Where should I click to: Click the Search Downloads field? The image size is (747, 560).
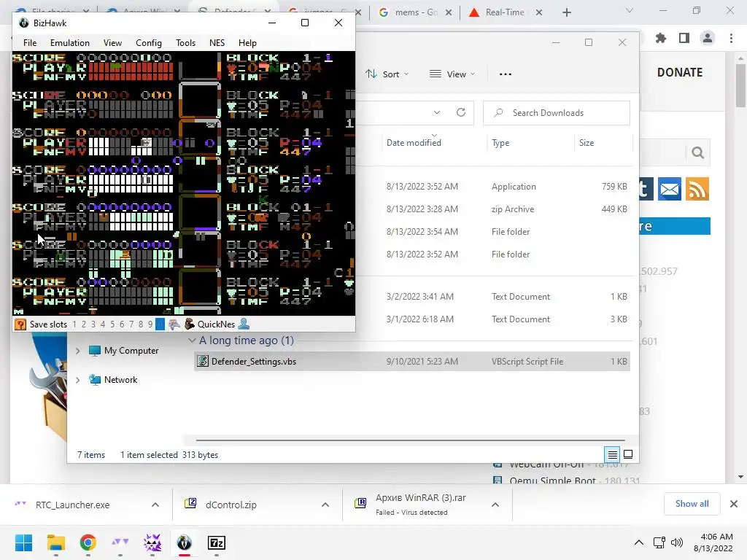tap(557, 113)
